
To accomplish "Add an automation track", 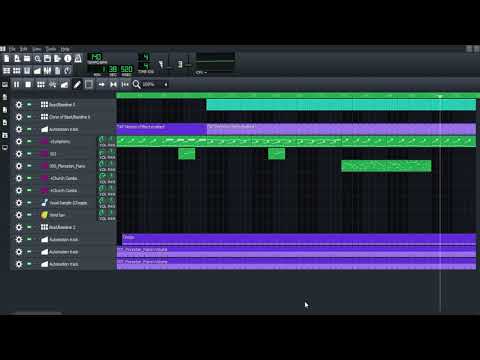I will click(x=64, y=85).
